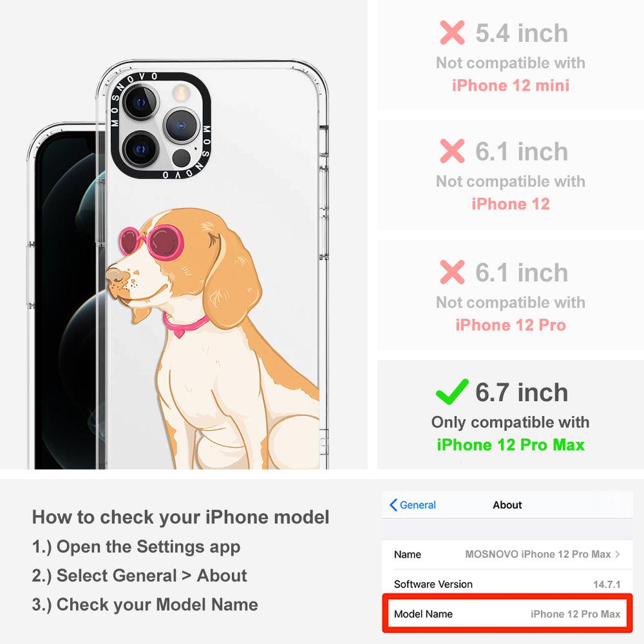The image size is (644, 644).
Task: Click the camera flash on the phone
Action: point(181,92)
